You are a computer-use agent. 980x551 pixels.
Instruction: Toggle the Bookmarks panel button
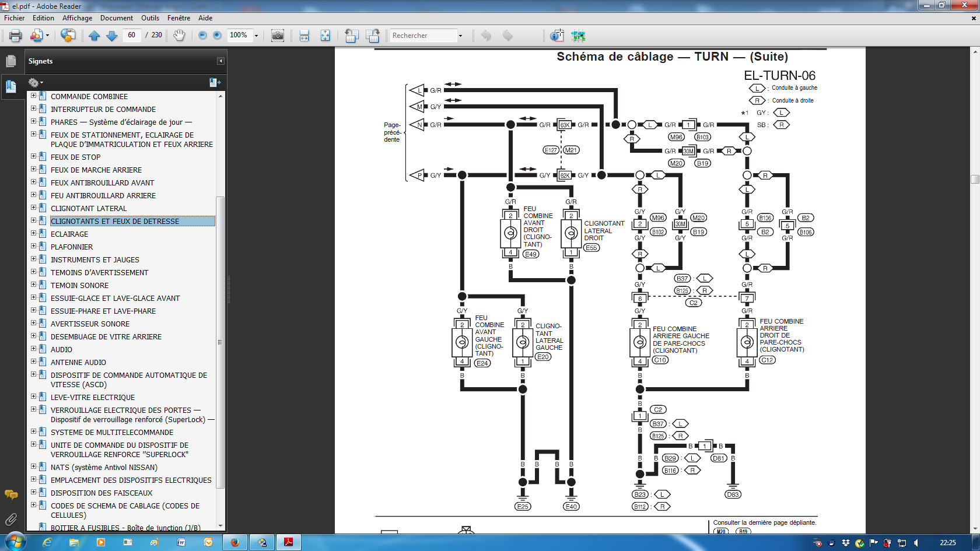[x=11, y=86]
